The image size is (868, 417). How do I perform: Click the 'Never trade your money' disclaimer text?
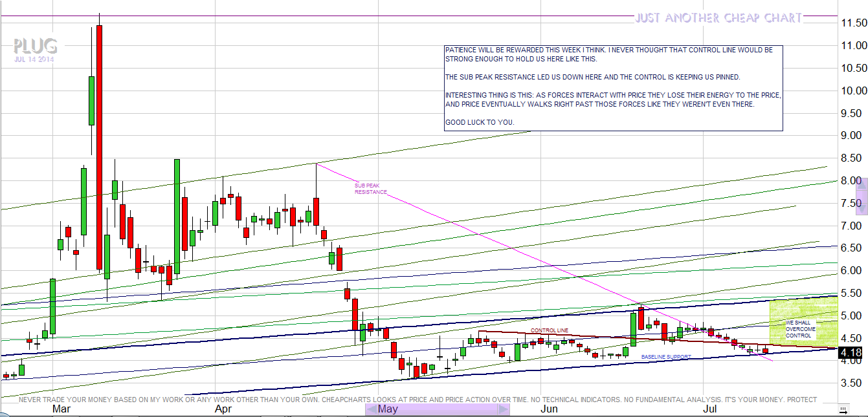(x=417, y=400)
